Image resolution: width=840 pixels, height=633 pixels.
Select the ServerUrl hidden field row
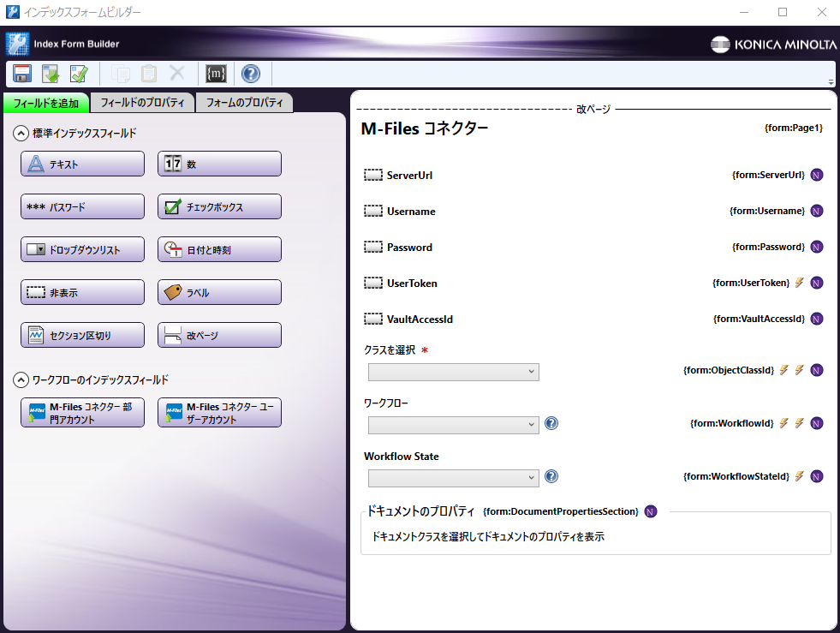pos(593,176)
